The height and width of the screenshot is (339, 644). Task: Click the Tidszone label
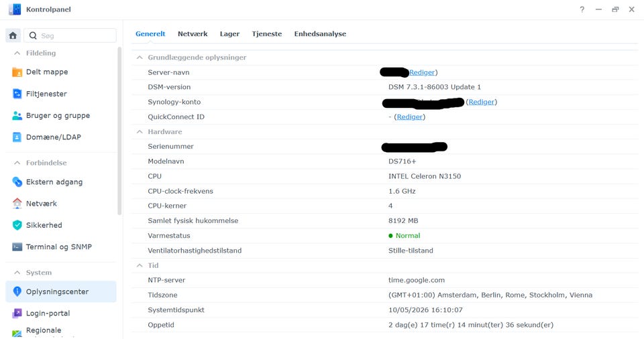[162, 295]
